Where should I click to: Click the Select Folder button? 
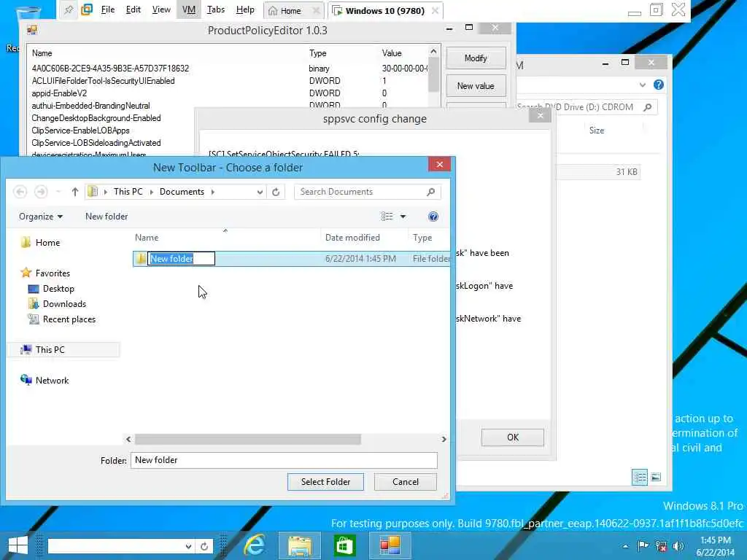click(x=325, y=482)
